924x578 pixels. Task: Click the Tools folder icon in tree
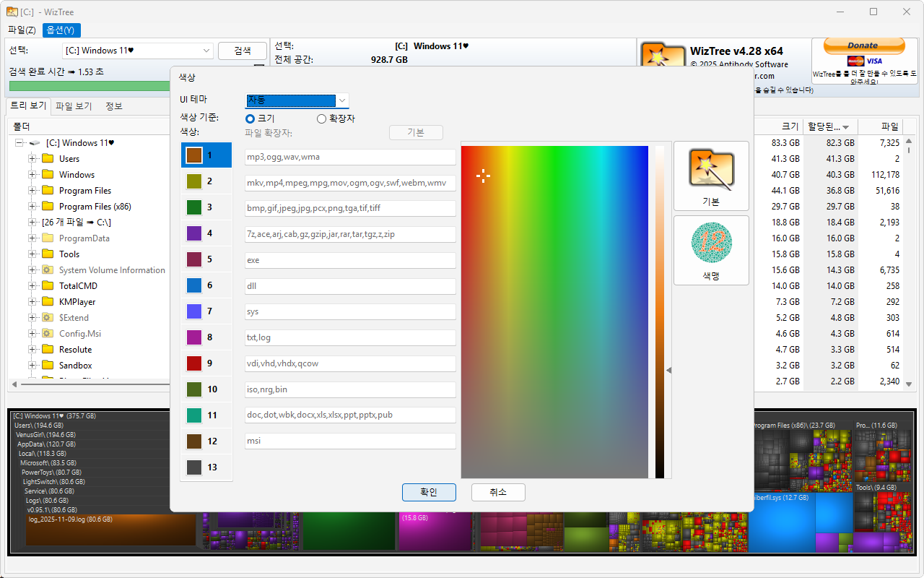48,254
